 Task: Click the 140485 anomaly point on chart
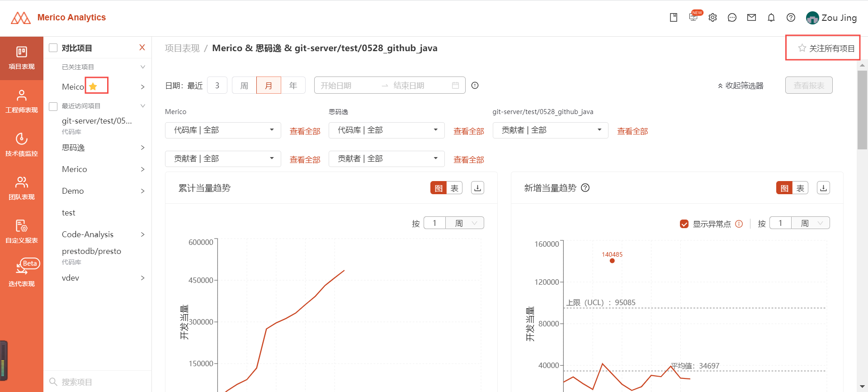(612, 261)
